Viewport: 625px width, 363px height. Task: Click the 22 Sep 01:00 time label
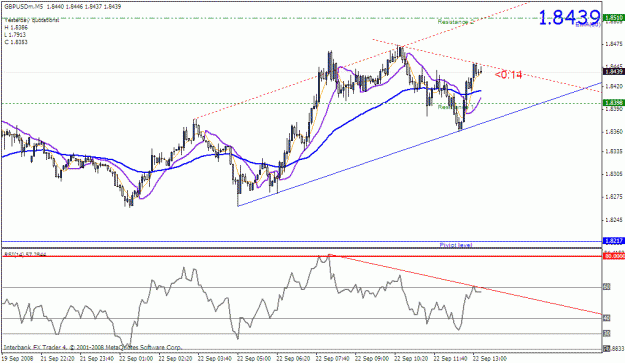tap(136, 358)
